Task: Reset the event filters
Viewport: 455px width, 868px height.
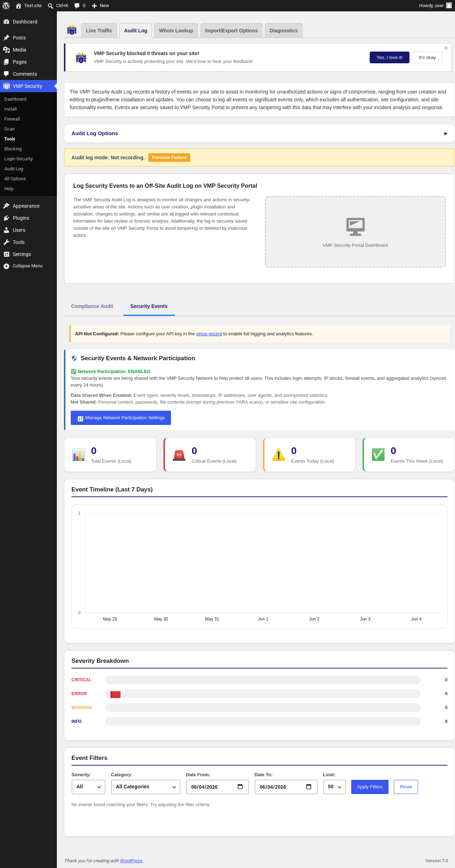Action: coord(406,787)
